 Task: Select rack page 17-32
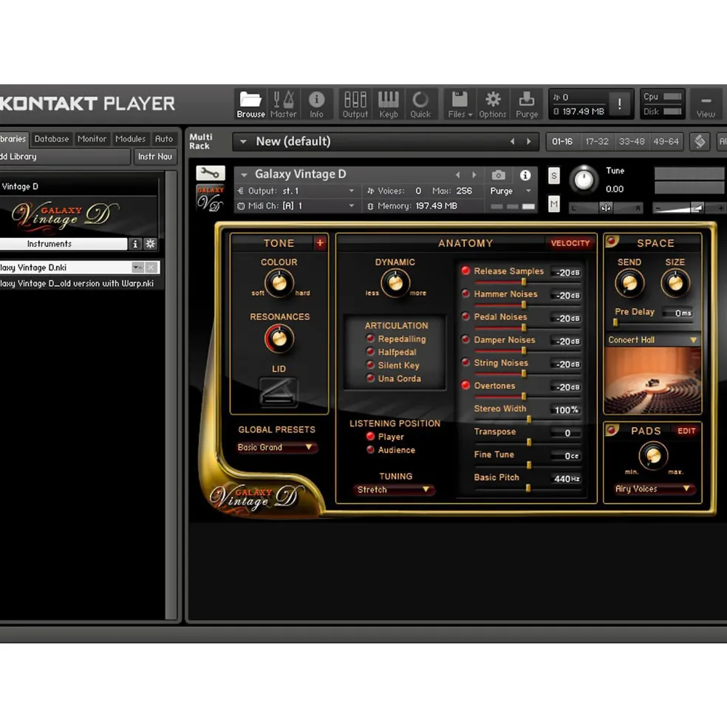597,141
